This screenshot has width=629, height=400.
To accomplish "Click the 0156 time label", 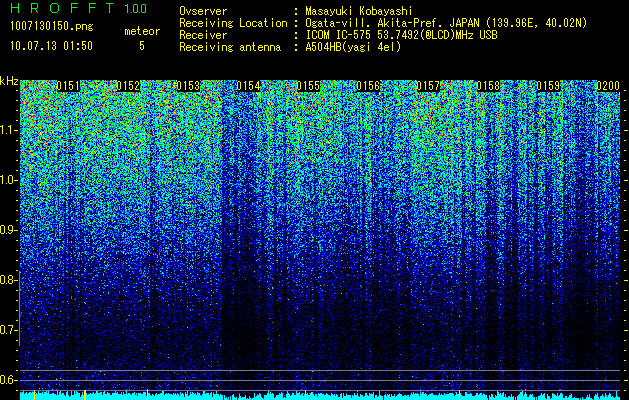I will [x=368, y=86].
